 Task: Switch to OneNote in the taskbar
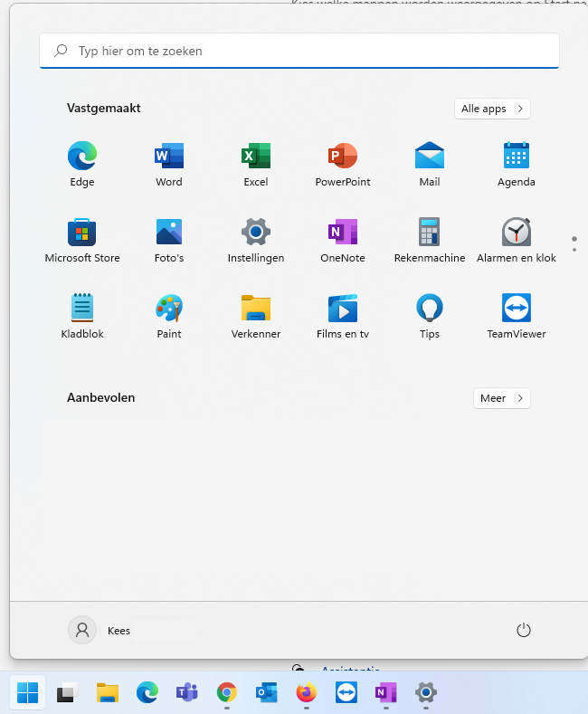point(386,692)
